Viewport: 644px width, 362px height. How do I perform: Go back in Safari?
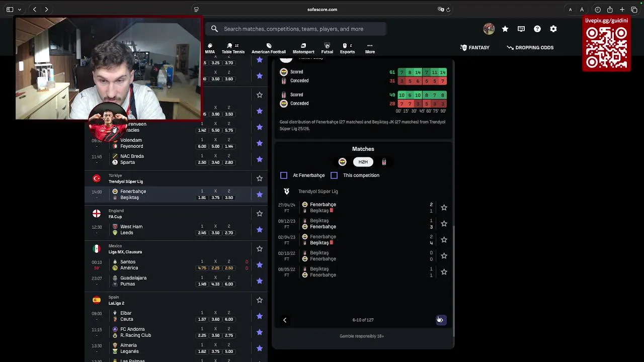34,10
